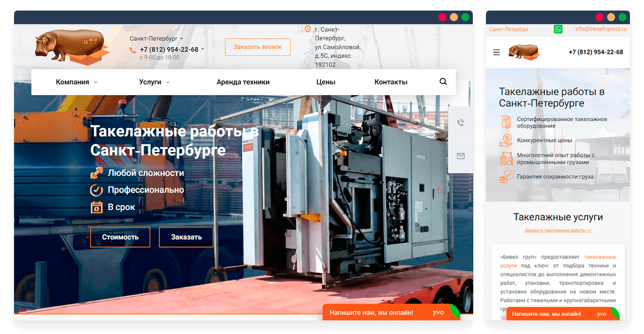Expand the Санкт-Петербург city selector
The width and height of the screenshot is (644, 334).
coord(156,39)
